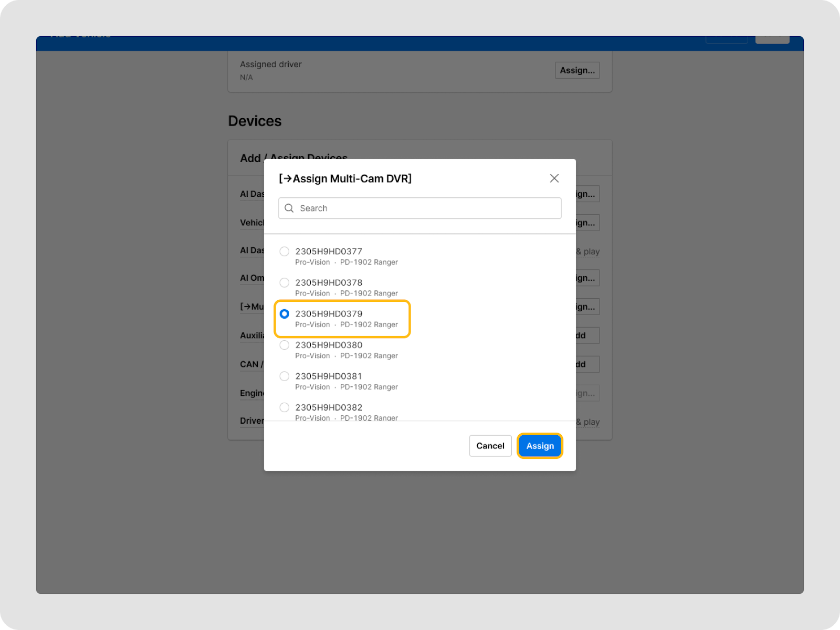The image size is (840, 630).
Task: Select device 2305H9HD0377 radio button
Action: tap(285, 251)
